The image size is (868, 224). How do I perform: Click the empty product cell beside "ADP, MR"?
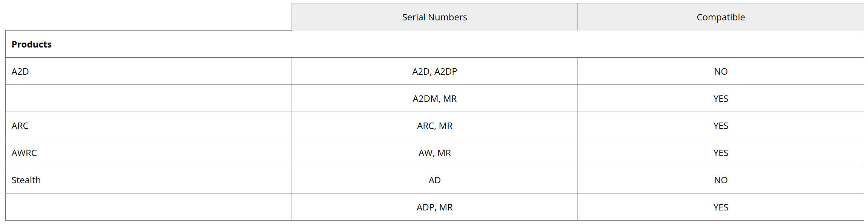[x=148, y=207]
